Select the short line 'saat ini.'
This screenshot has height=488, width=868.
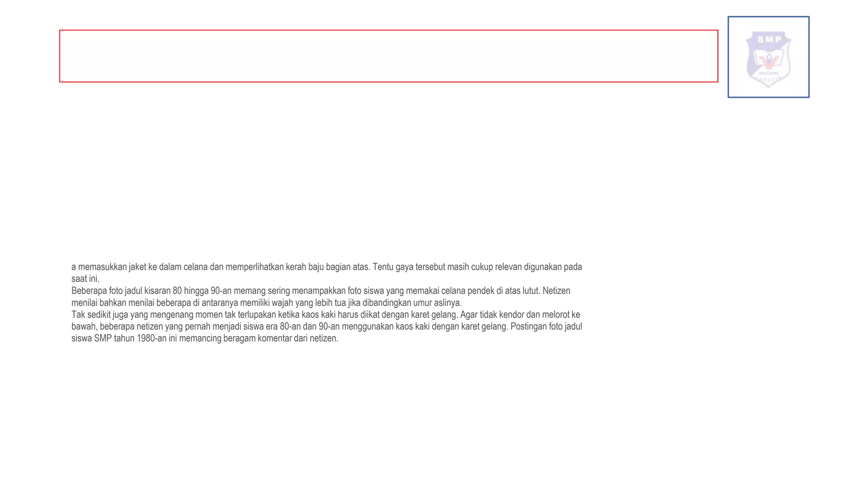[x=85, y=279]
